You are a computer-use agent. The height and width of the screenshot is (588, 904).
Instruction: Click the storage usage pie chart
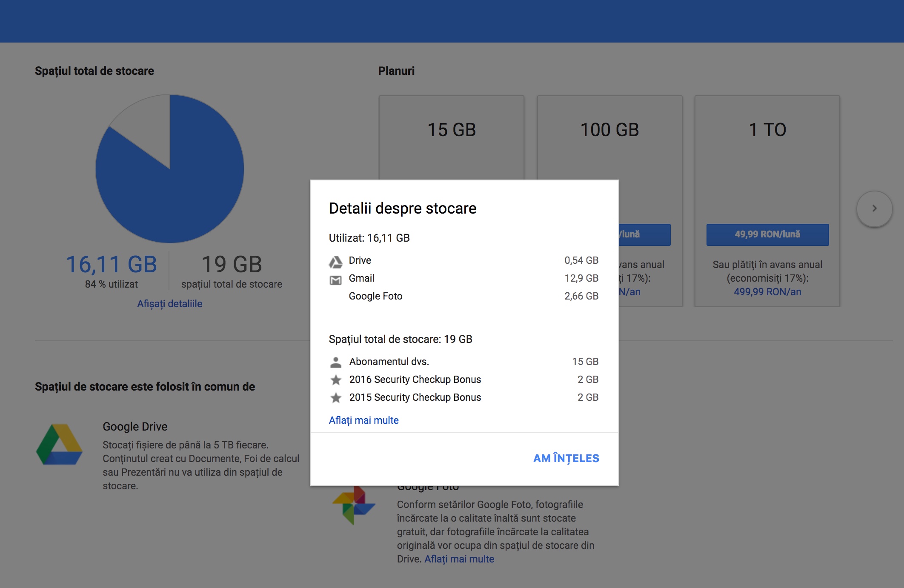pyautogui.click(x=170, y=169)
